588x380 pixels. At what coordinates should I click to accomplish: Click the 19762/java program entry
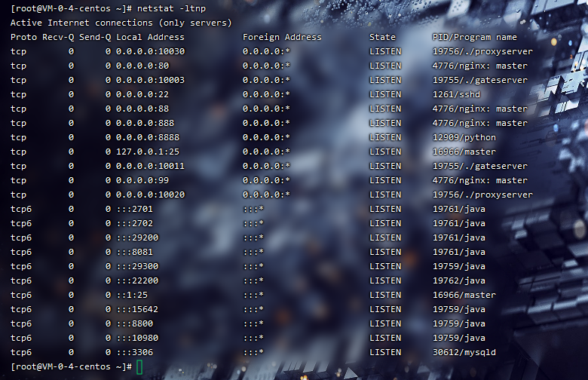point(458,280)
